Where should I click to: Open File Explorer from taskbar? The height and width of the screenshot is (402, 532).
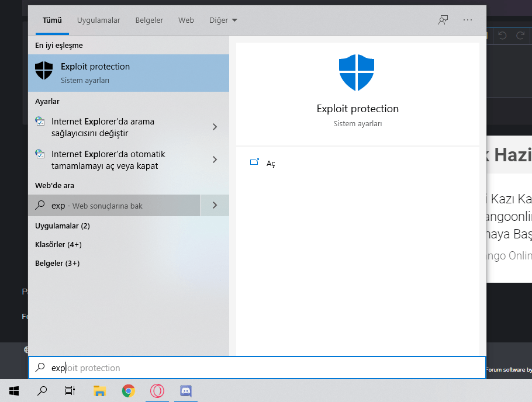tap(100, 391)
